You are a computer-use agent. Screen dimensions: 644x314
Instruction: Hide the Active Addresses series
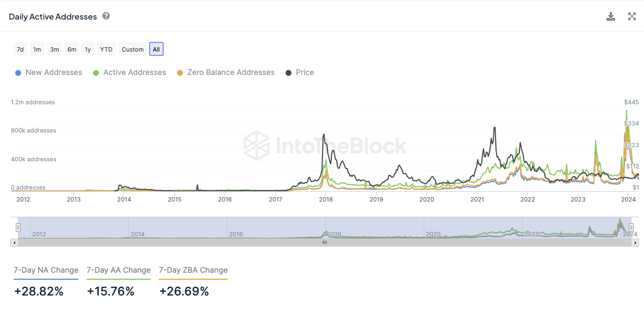tap(129, 72)
